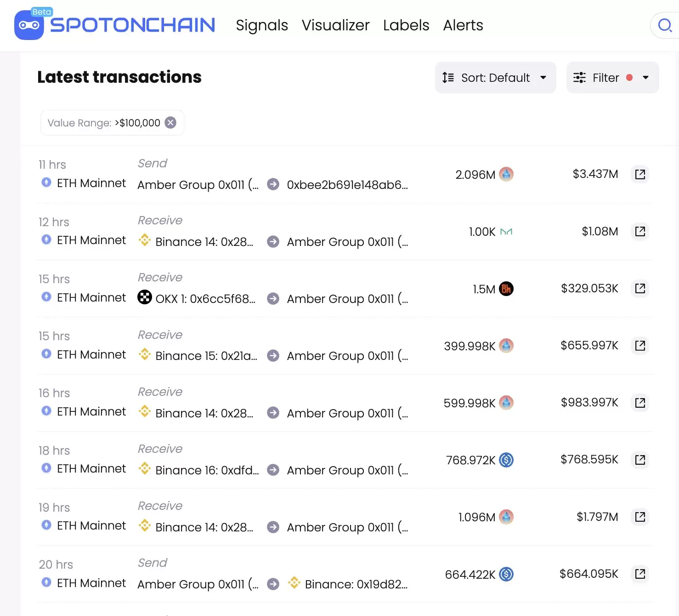Click the $768.595K value

pyautogui.click(x=589, y=459)
